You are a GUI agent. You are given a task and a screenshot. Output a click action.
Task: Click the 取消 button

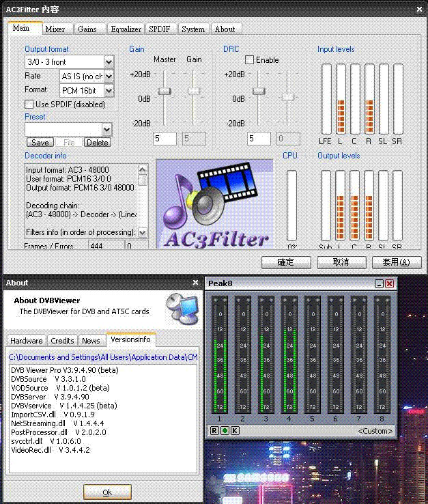point(341,262)
